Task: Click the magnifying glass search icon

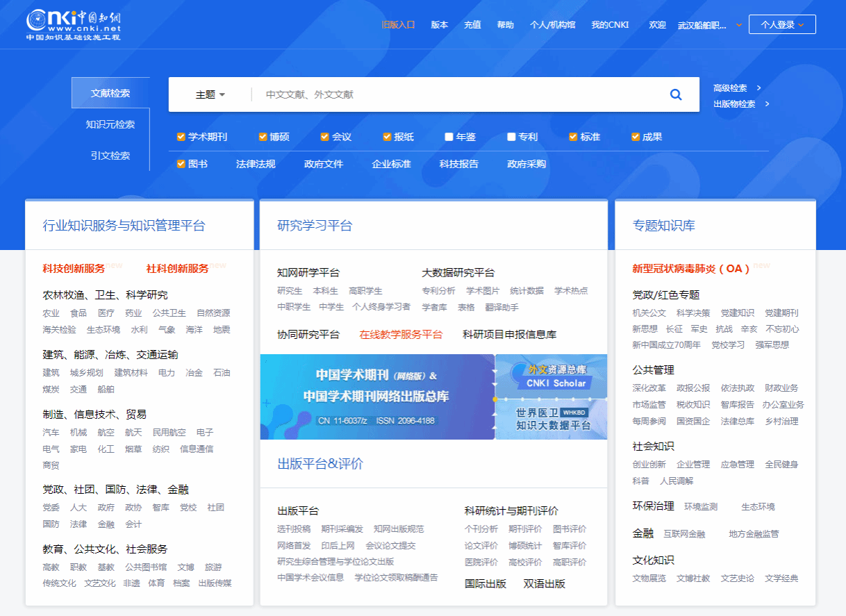Action: (x=675, y=94)
